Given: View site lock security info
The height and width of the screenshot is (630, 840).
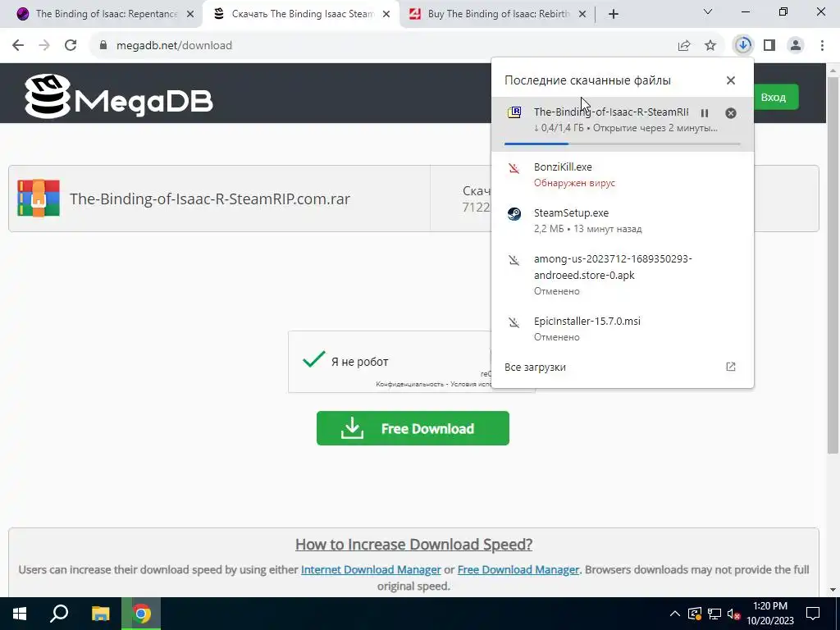Looking at the screenshot, I should coord(103,46).
